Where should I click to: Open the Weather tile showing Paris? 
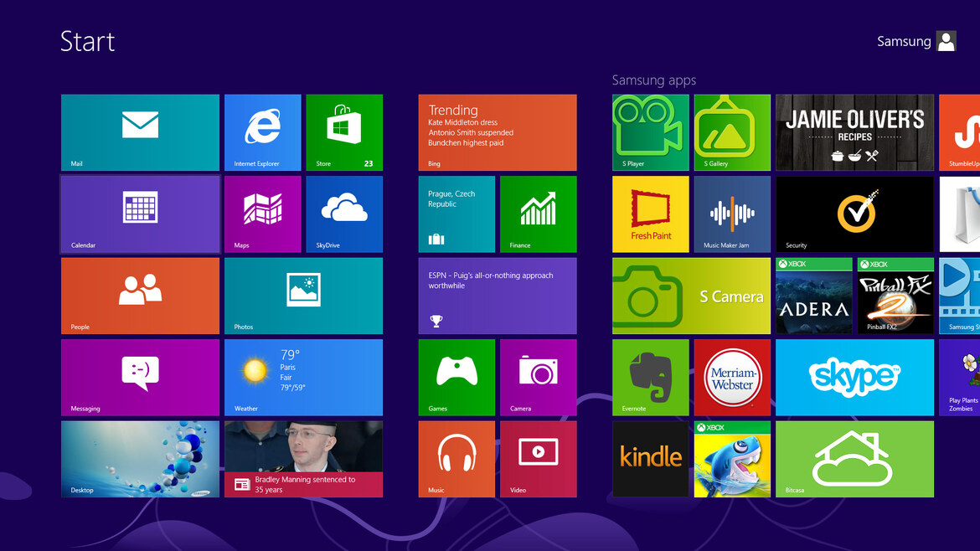point(303,378)
